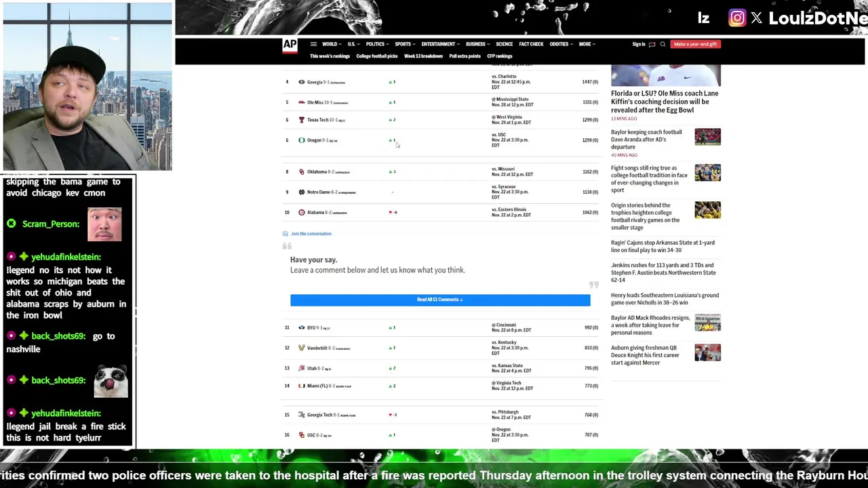Screen dimensions: 868x488
Task: Open Auburn freshman QB Deuce Knight article
Action: 645,355
